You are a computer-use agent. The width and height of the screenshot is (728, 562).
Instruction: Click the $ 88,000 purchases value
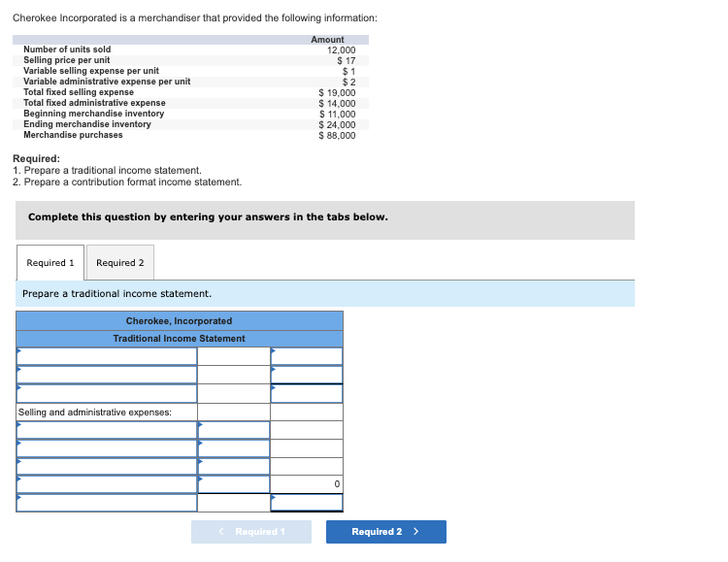[337, 136]
